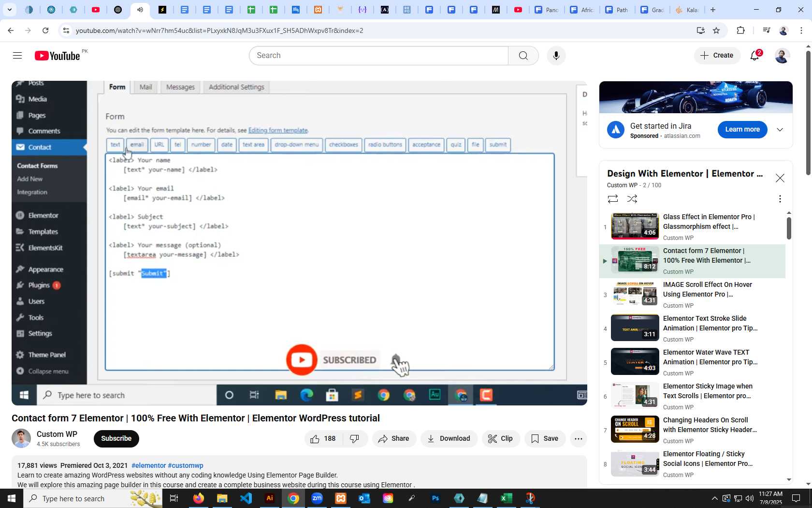Share this video
Viewport: 812px width, 508px height.
(394, 439)
